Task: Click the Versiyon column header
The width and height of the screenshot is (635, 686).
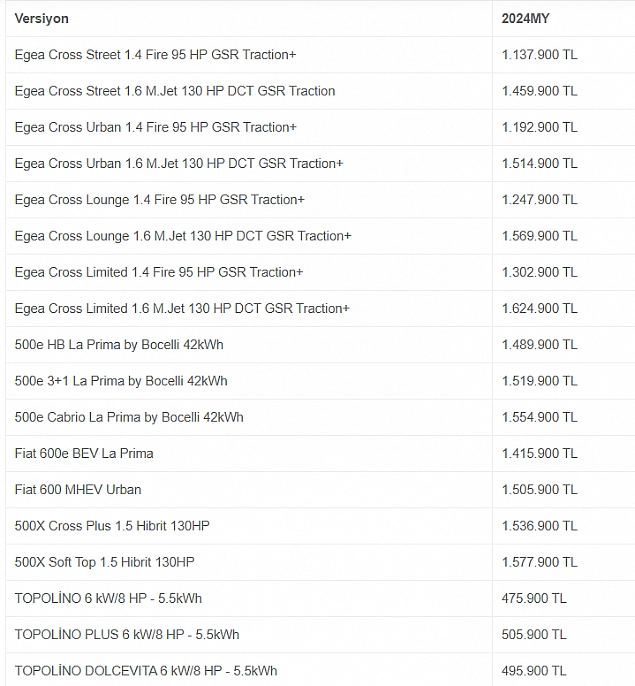Action: click(x=42, y=19)
